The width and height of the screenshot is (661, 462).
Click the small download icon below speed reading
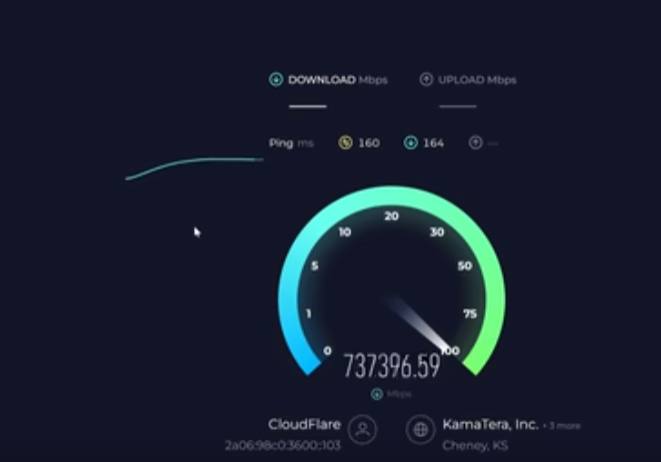[377, 394]
